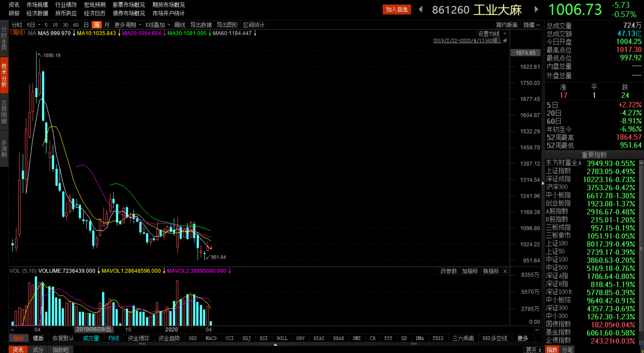
Task: Open 设置均线 MA settings dropdown
Action: tap(492, 33)
